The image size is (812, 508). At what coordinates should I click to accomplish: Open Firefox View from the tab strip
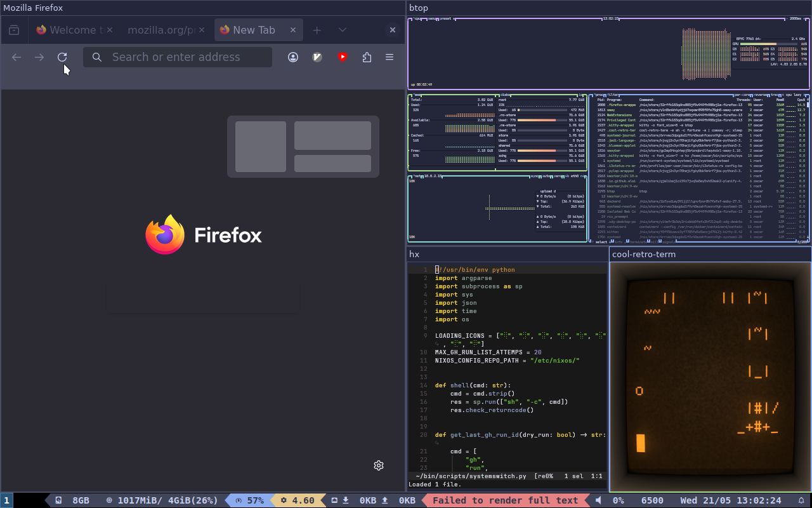coord(14,30)
